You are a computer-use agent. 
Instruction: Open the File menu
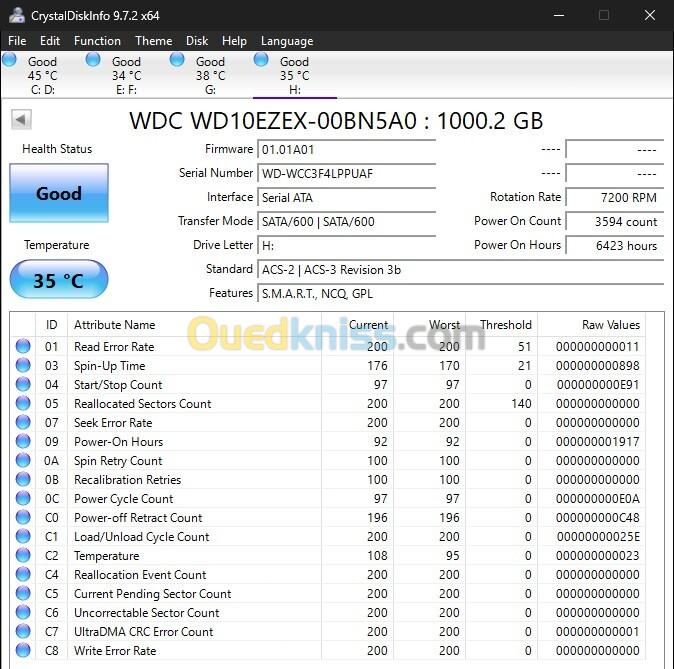[17, 41]
